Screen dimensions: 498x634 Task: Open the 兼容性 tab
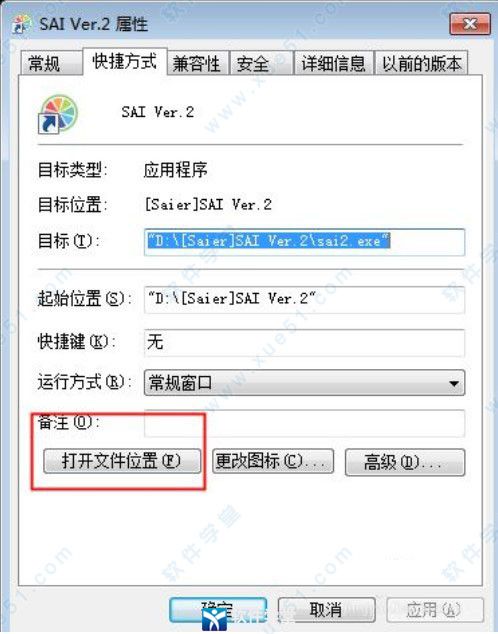coord(198,63)
